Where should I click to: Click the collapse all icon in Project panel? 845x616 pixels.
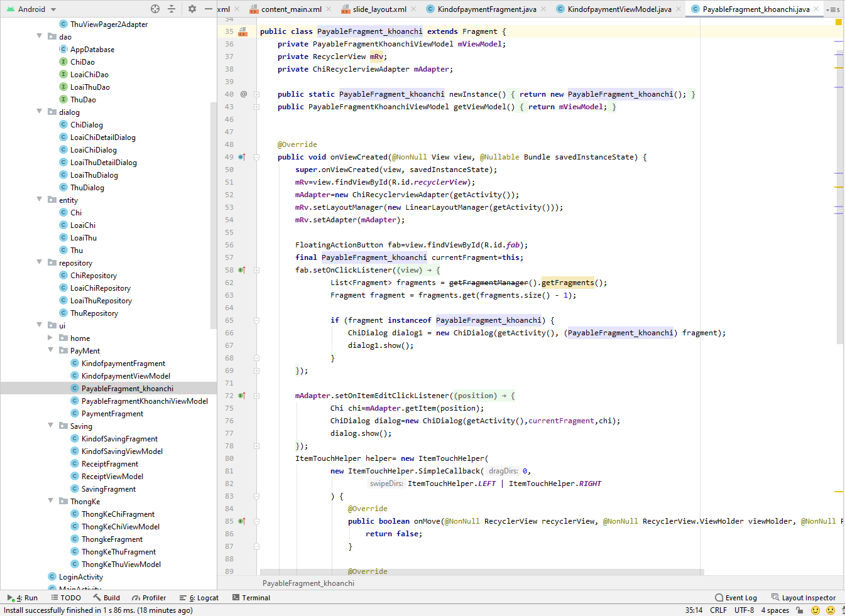[172, 9]
